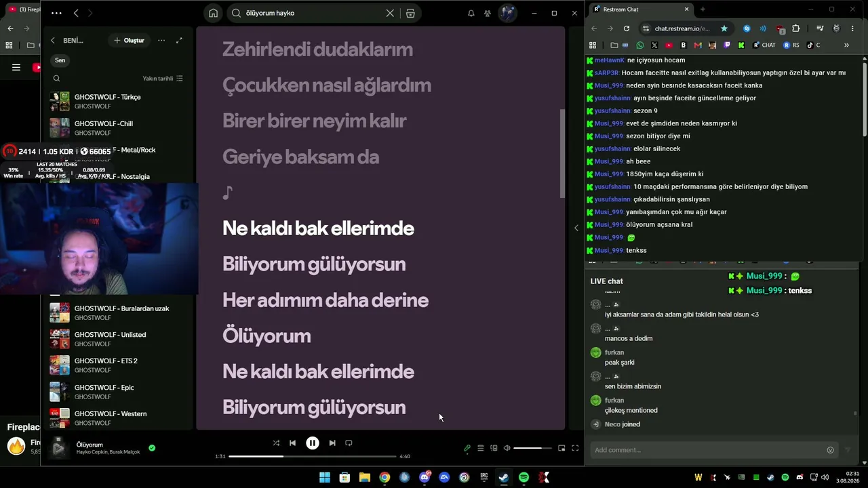The image size is (868, 488).
Task: Jump to lyric 'Geriye baksam da'
Action: 300,157
